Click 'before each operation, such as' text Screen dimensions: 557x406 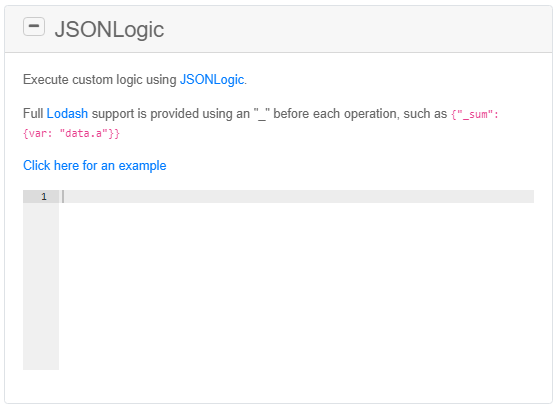(360, 114)
